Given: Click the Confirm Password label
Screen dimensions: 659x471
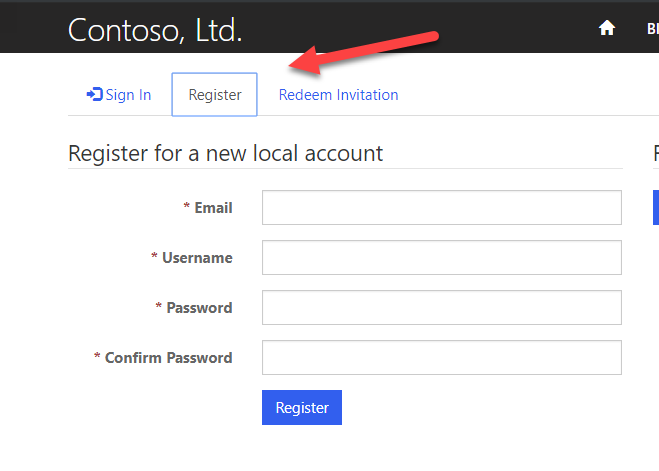Looking at the screenshot, I should 168,358.
